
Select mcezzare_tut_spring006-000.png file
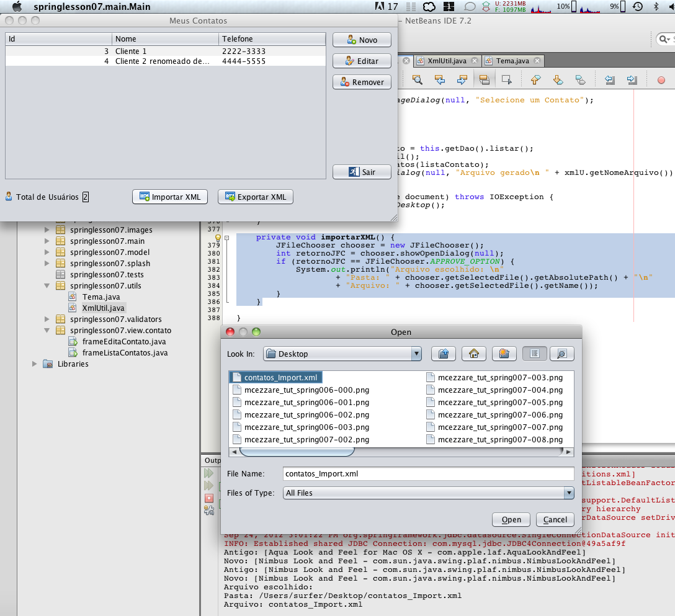pos(301,390)
